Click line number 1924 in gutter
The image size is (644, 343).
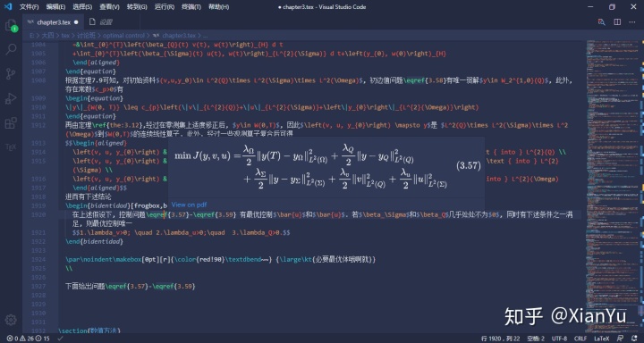pos(38,259)
